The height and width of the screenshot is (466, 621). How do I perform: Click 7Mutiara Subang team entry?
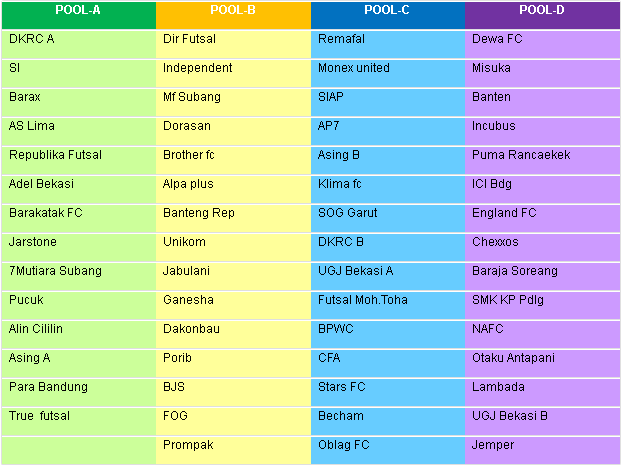point(55,271)
